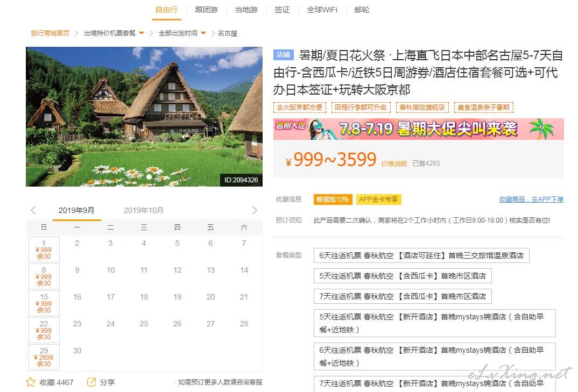
Task: Click the 春秋指定旗舰店 tag
Action: coord(422,107)
